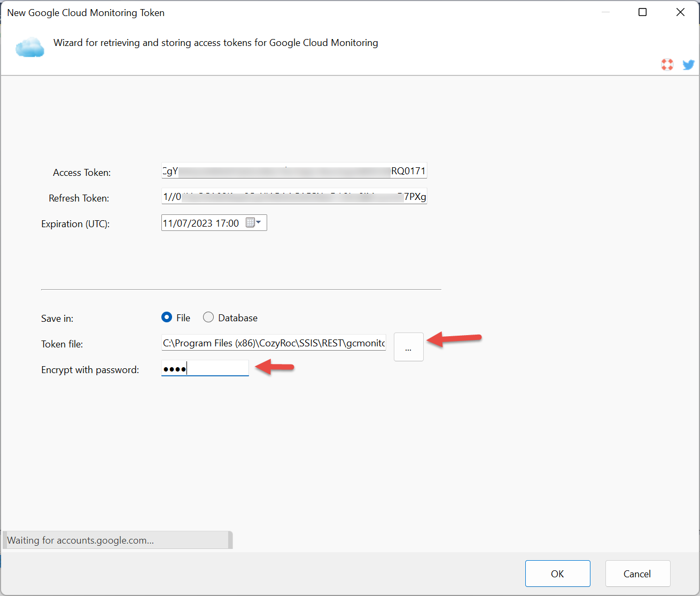Click the 'Save in:' label
The height and width of the screenshot is (596, 700).
[x=57, y=319]
